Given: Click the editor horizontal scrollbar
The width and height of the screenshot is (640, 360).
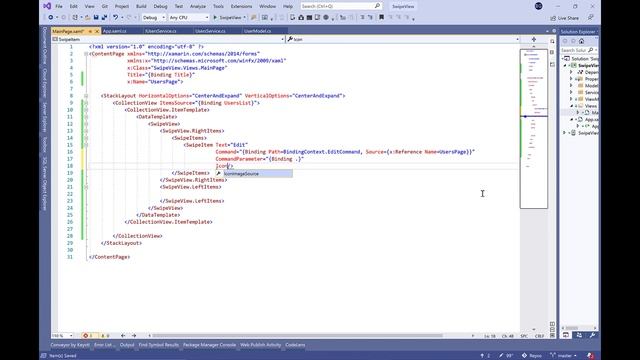Looking at the screenshot, I should [297, 336].
